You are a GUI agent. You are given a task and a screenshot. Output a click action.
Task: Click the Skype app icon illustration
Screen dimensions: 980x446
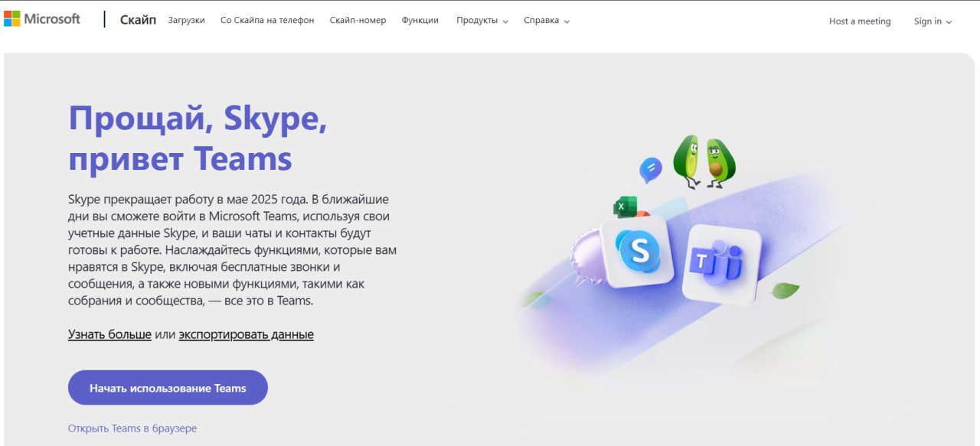pos(638,250)
